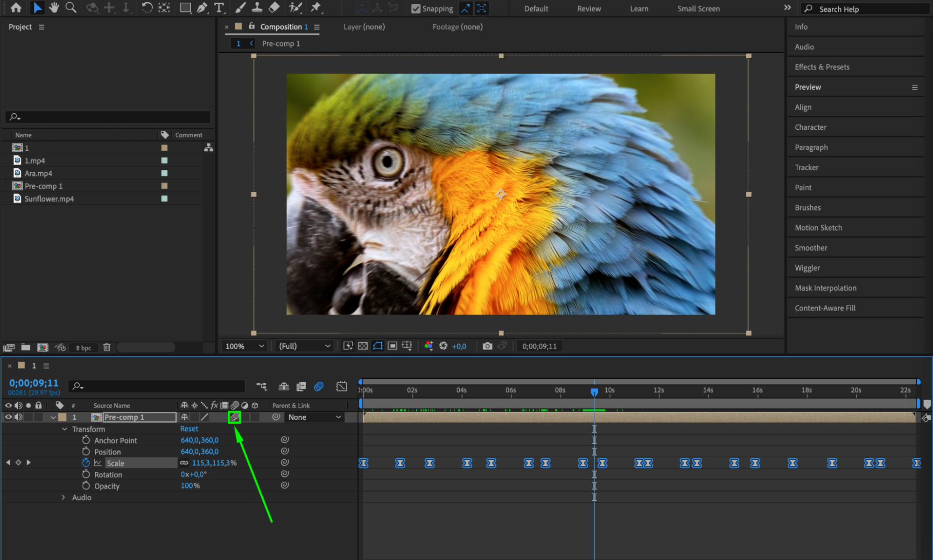This screenshot has width=933, height=560.
Task: Take a snapshot with camera icon
Action: (487, 346)
